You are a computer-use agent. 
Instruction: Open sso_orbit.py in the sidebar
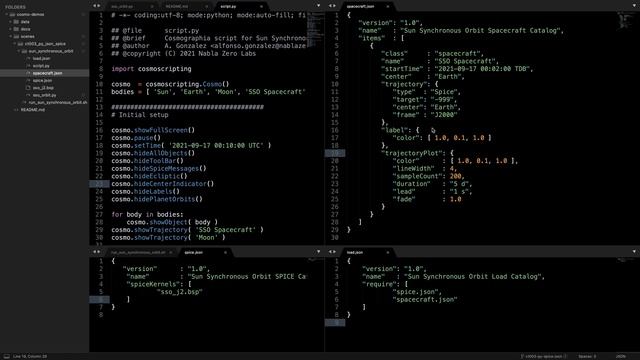tap(44, 95)
